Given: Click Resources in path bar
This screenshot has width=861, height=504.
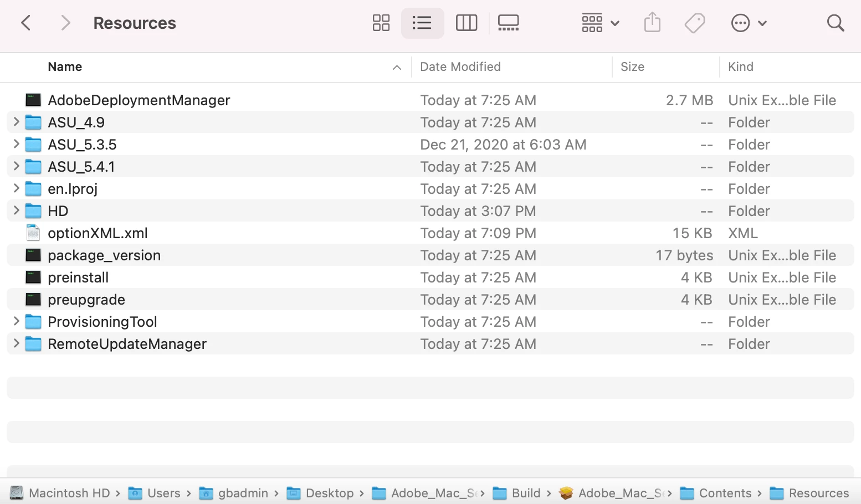Looking at the screenshot, I should pyautogui.click(x=809, y=493).
